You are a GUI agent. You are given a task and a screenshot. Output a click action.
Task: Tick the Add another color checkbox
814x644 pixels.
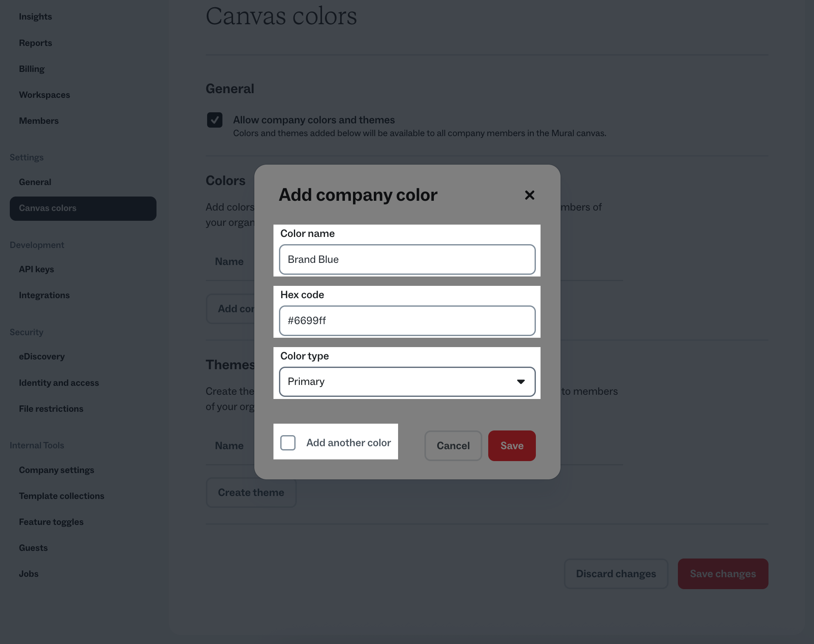(x=288, y=443)
